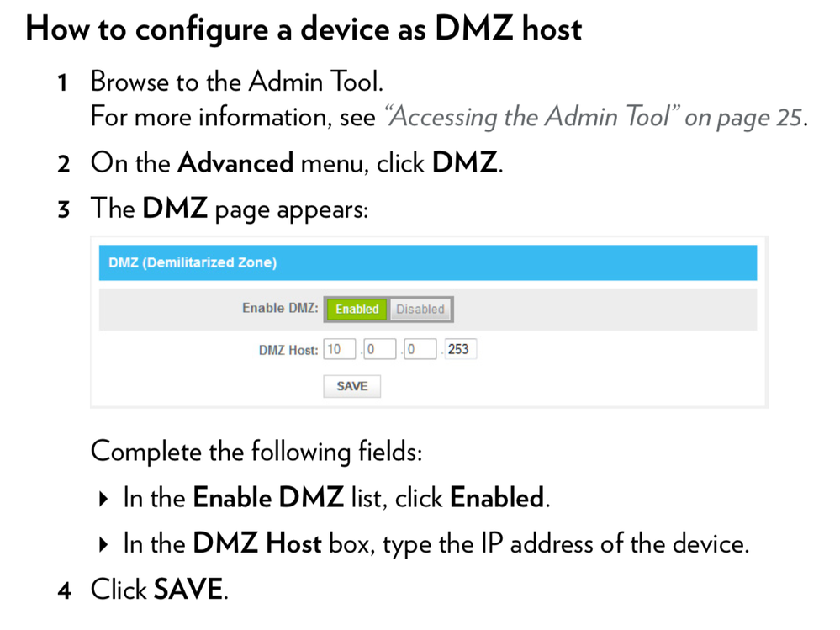Click the bold word SAVE in step 4
The width and height of the screenshot is (840, 630).
[x=188, y=590]
